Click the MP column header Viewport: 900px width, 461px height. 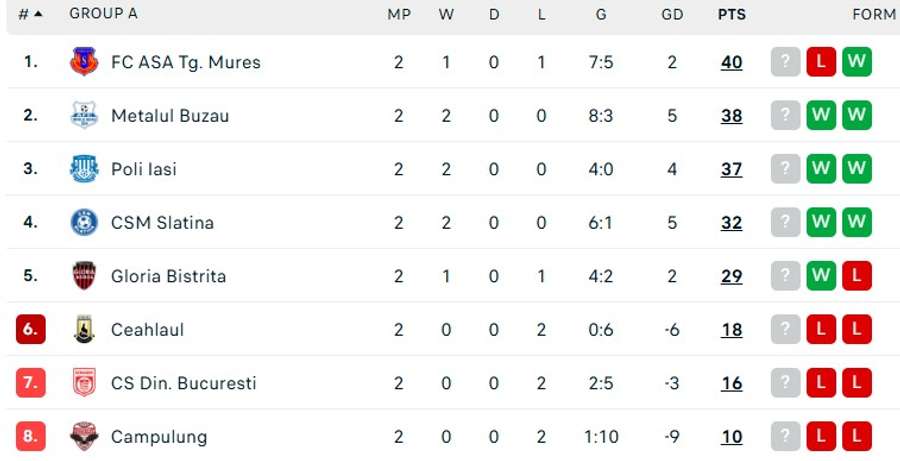tap(398, 14)
